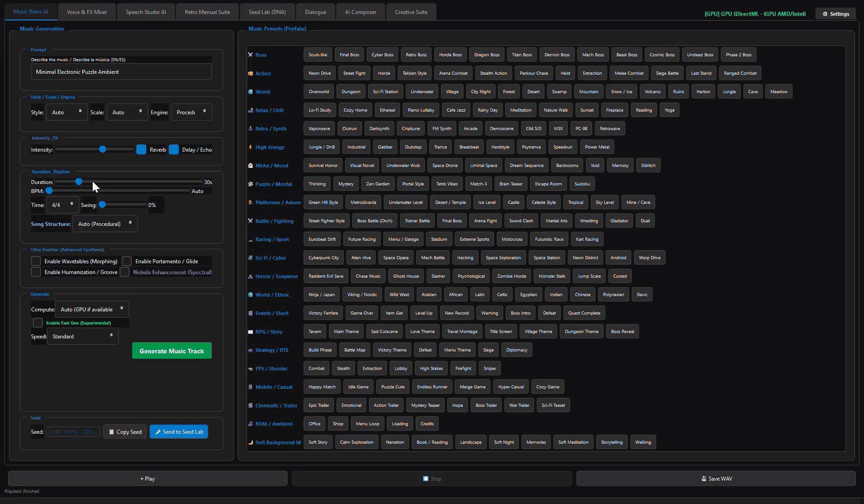The image size is (864, 504).
Task: Play the generated track
Action: coord(148,479)
